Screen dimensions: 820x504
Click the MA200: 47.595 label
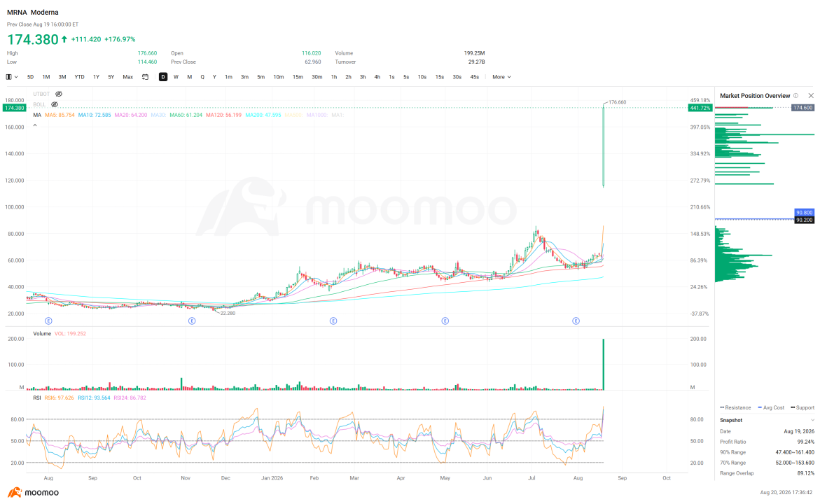click(x=263, y=115)
